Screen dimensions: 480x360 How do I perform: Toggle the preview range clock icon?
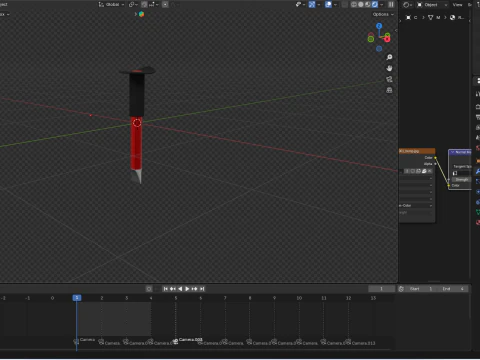click(x=401, y=289)
